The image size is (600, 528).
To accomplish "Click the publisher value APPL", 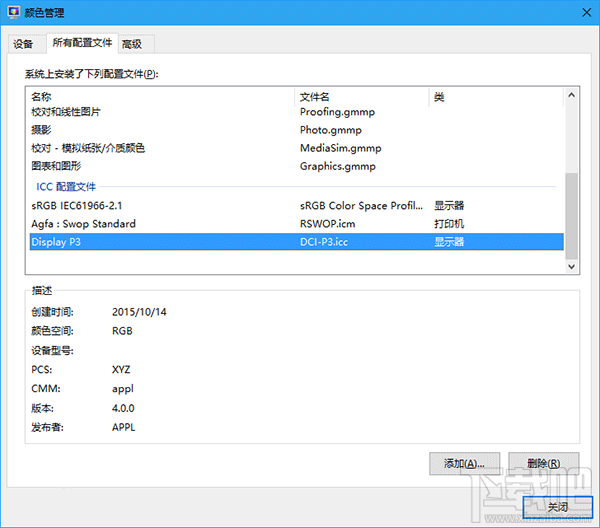I will coord(124,427).
